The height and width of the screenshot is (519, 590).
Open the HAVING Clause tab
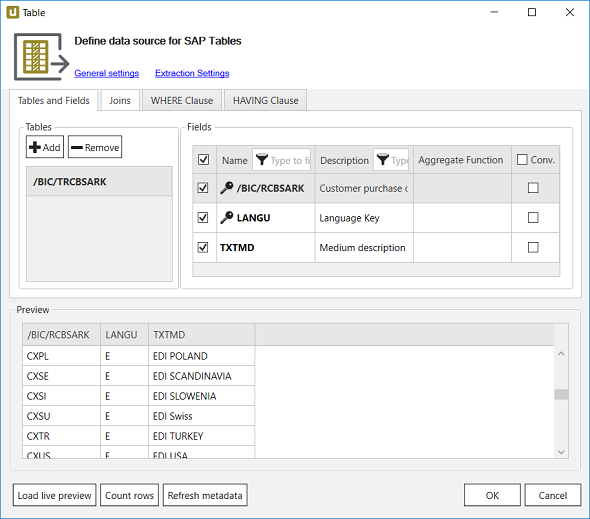pos(265,100)
